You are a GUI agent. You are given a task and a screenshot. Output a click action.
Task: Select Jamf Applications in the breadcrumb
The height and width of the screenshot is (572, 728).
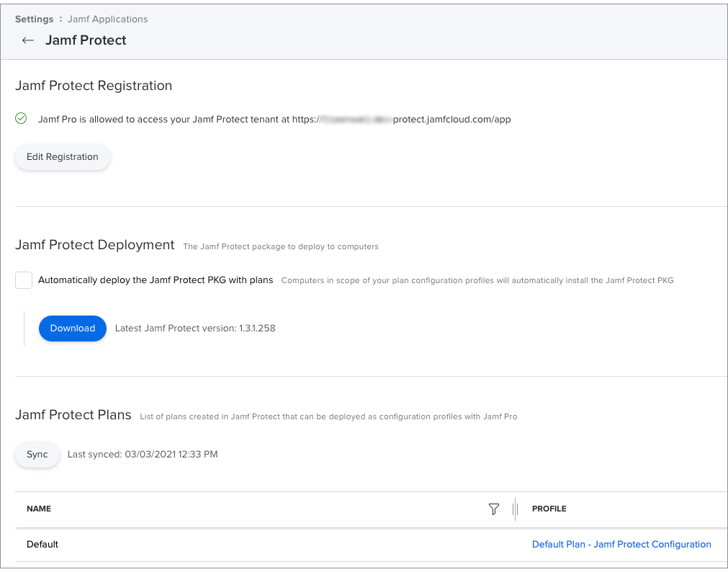point(107,19)
